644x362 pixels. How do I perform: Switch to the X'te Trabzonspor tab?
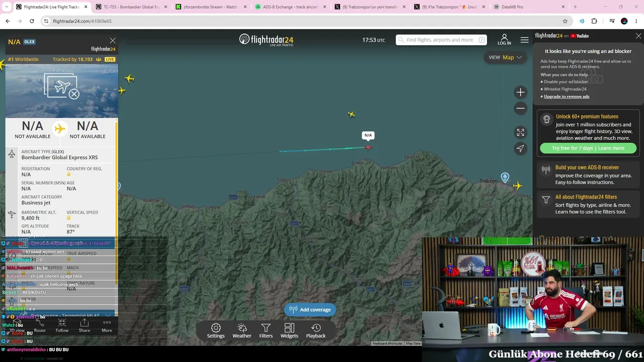[450, 7]
